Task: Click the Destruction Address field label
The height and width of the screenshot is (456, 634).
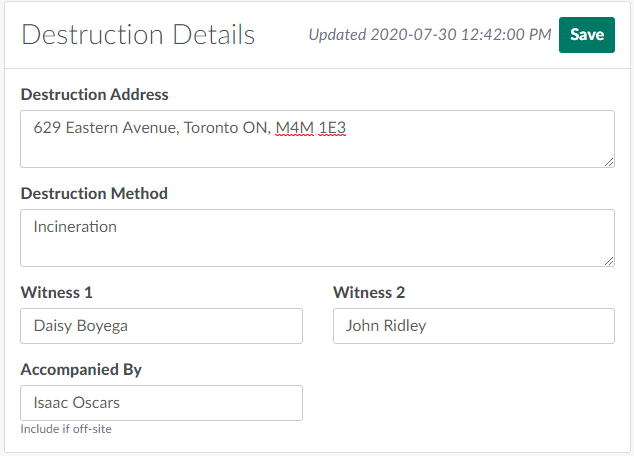Action: [94, 95]
